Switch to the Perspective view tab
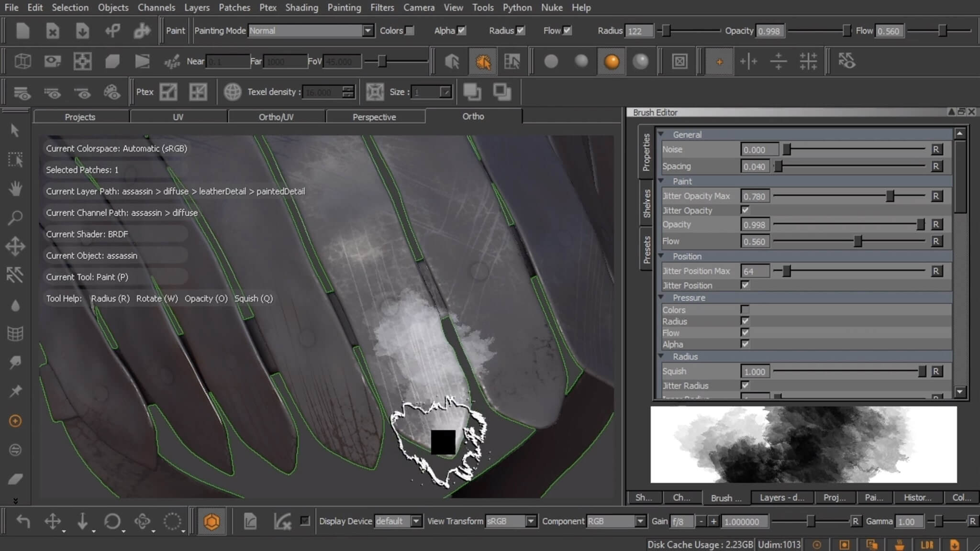This screenshot has height=551, width=980. (x=374, y=117)
